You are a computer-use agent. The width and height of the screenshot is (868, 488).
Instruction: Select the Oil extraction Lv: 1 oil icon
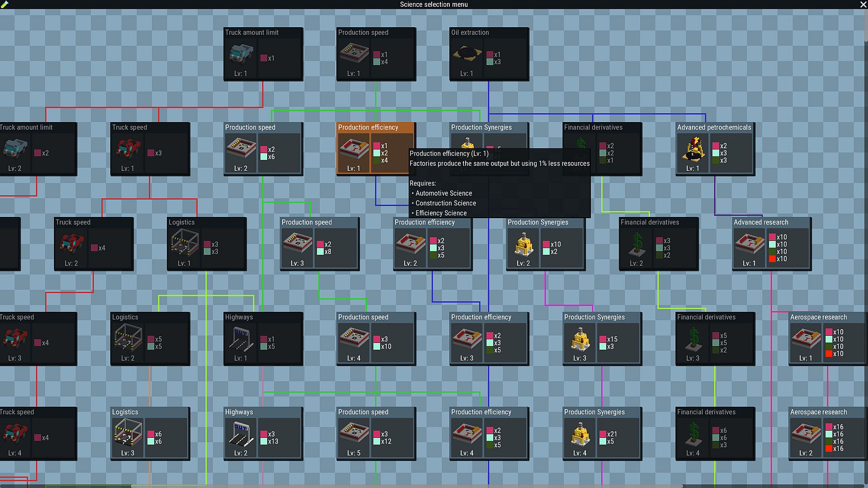pyautogui.click(x=467, y=54)
